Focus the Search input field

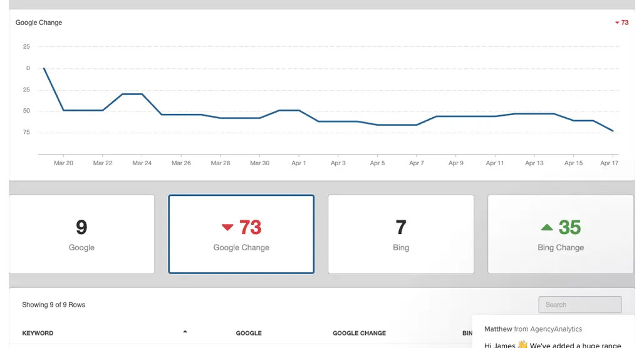[x=580, y=304]
